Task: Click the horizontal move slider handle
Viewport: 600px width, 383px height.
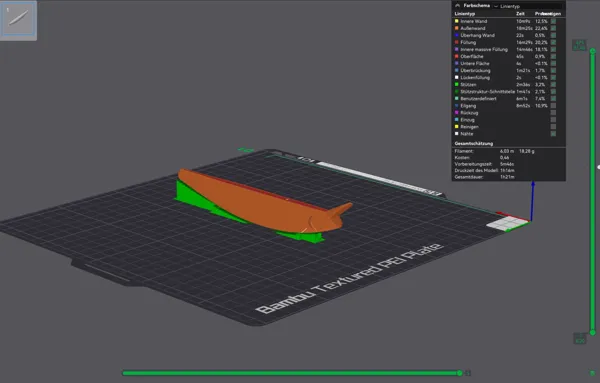Action: pos(460,373)
